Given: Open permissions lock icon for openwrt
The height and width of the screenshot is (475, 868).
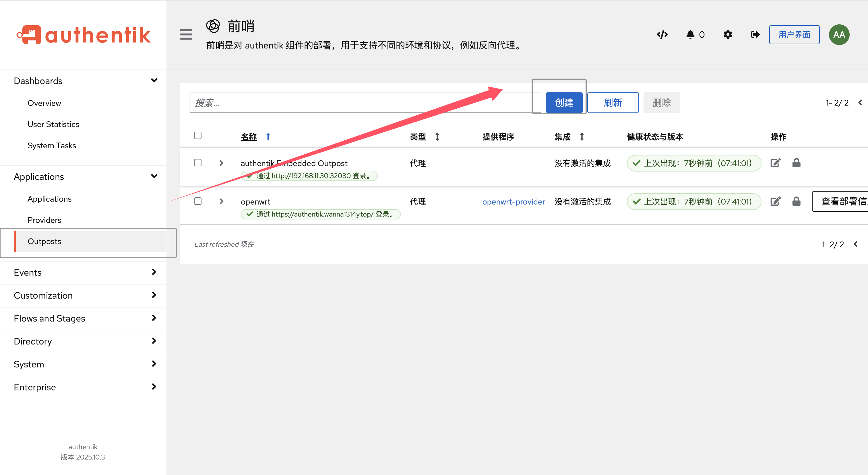Looking at the screenshot, I should coord(796,201).
